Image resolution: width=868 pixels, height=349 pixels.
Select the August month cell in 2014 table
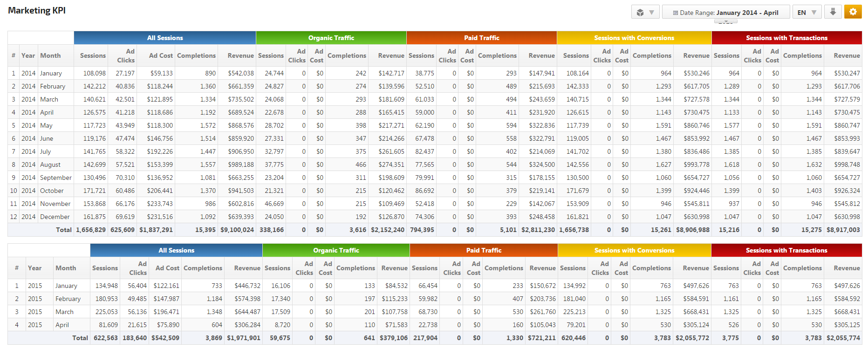pos(50,164)
